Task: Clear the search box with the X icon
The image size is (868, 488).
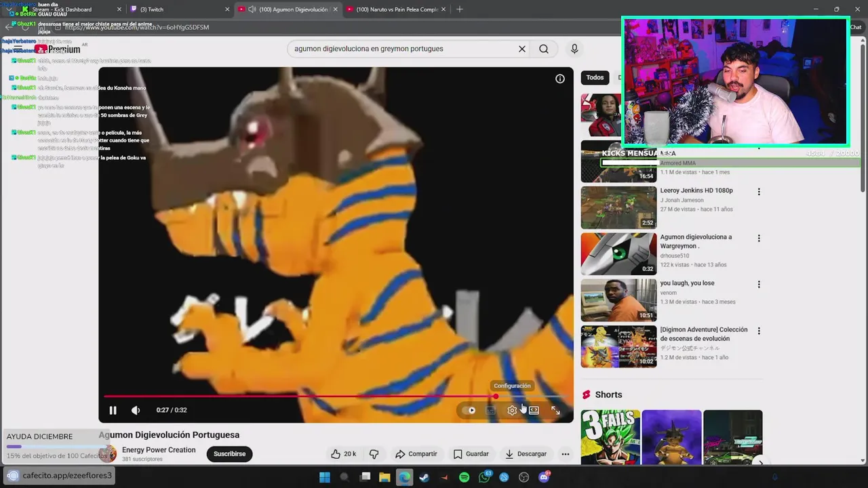Action: click(522, 49)
